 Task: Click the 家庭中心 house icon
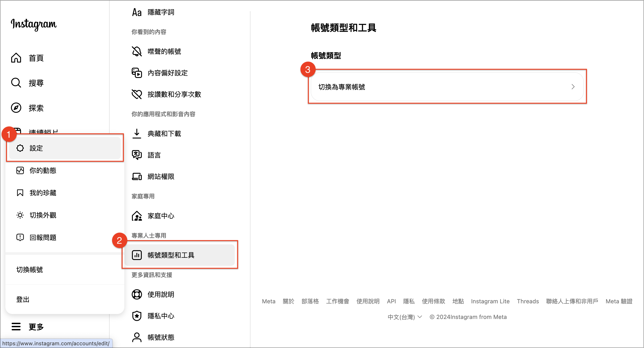(x=137, y=216)
